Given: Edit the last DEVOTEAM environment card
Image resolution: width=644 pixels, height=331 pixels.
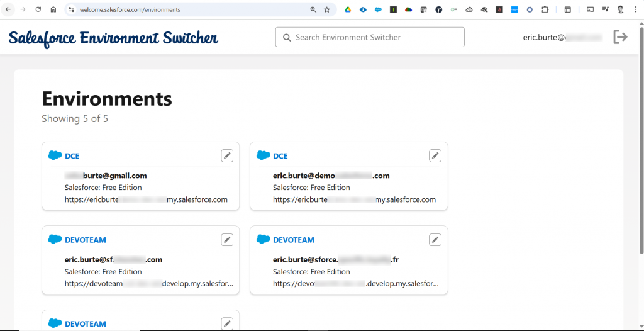Looking at the screenshot, I should click(227, 323).
